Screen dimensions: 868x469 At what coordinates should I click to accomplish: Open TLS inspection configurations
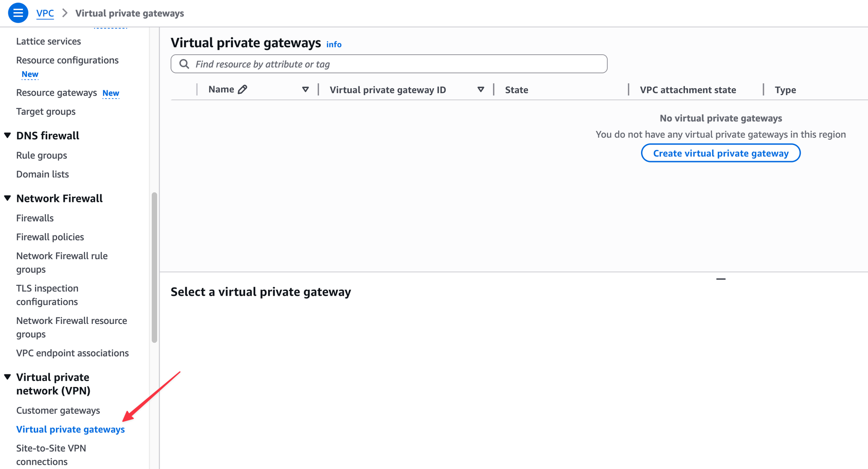pos(47,295)
